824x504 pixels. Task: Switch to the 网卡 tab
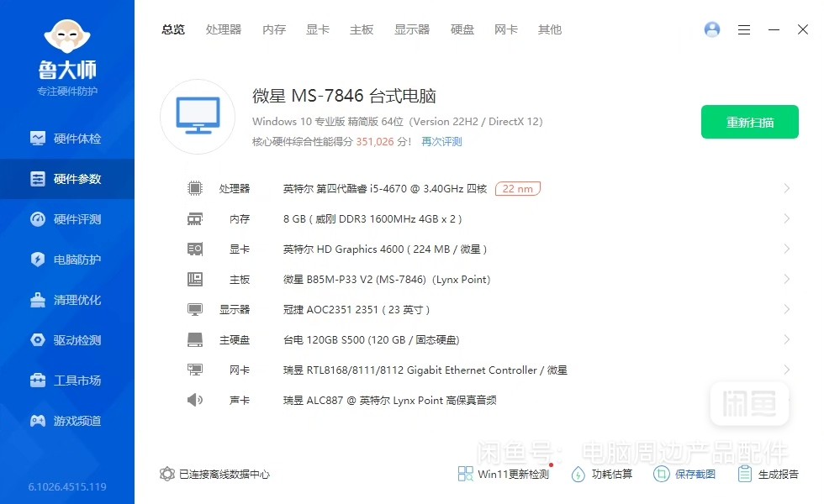click(505, 30)
